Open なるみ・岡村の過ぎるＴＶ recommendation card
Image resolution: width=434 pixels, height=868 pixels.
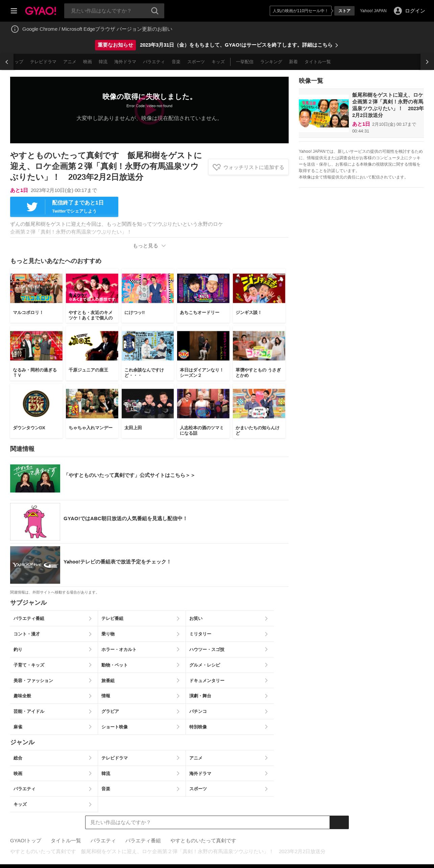pos(36,354)
